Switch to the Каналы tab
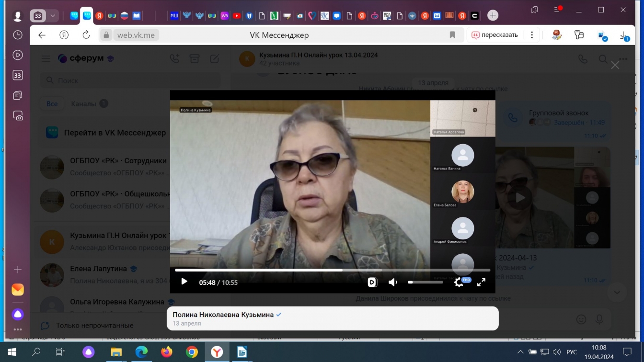The width and height of the screenshot is (644, 362). pos(89,103)
